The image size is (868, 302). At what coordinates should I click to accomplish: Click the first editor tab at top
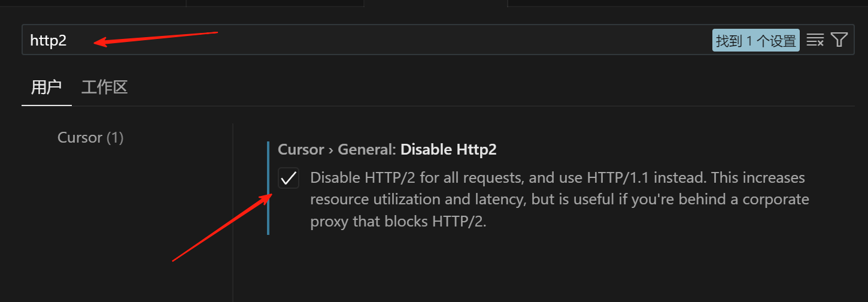click(x=93, y=3)
